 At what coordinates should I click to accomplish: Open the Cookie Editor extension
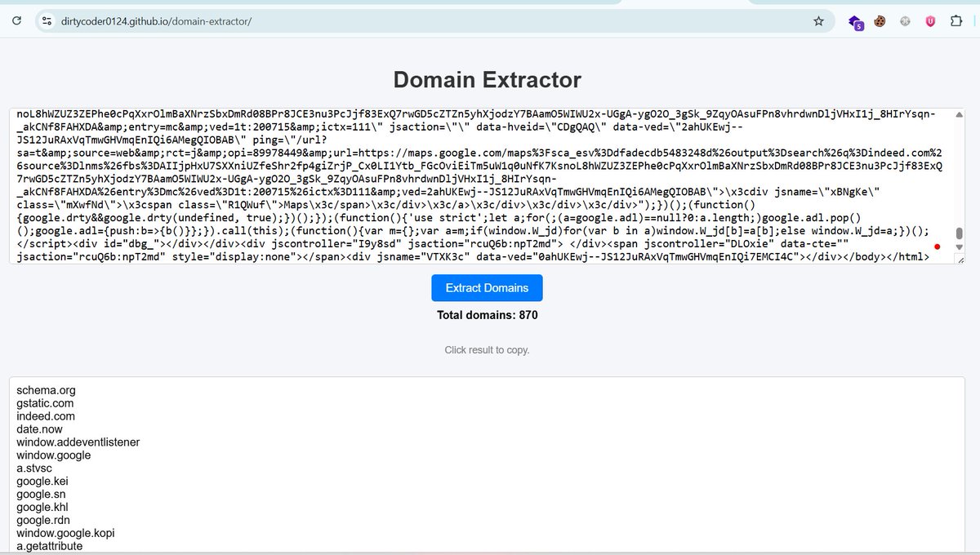click(880, 22)
